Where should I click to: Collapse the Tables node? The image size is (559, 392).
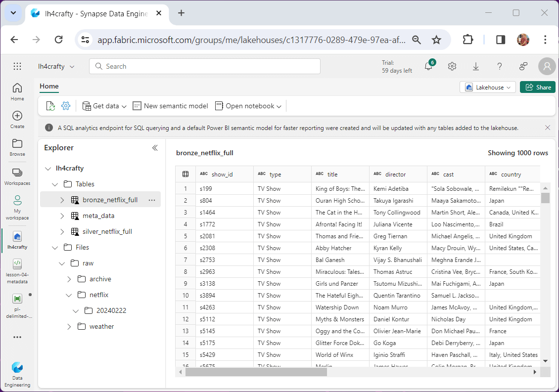(x=55, y=184)
